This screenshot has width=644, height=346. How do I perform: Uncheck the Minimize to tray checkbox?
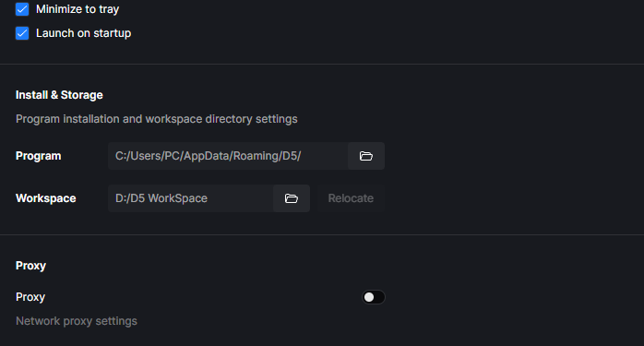pos(22,9)
